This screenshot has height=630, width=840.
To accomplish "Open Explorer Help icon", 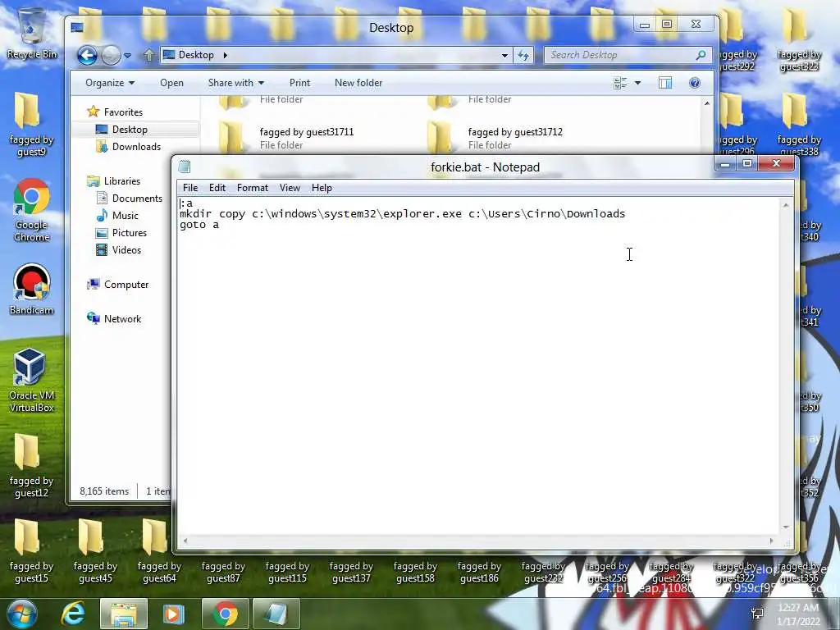I will click(x=694, y=83).
